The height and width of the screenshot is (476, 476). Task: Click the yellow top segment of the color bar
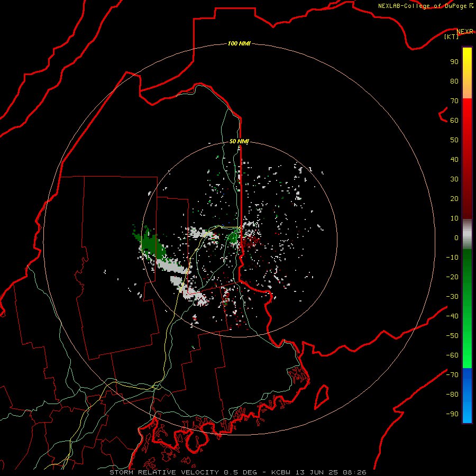coord(467,72)
